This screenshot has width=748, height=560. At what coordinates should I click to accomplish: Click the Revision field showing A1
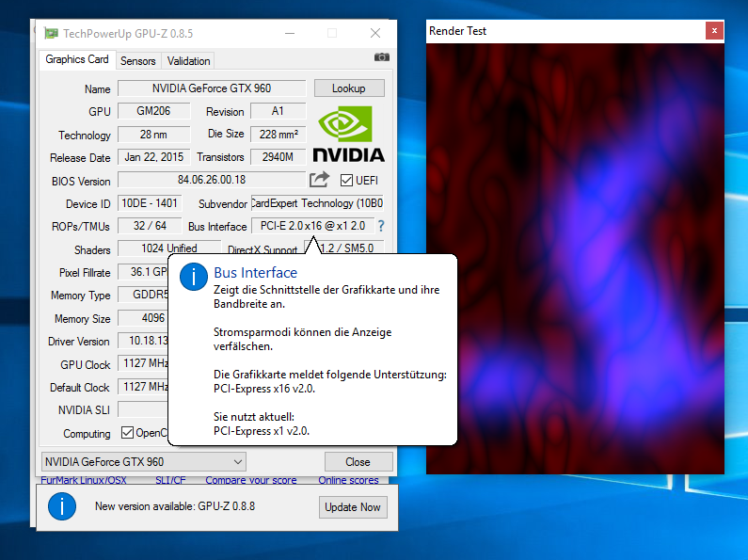pos(278,111)
